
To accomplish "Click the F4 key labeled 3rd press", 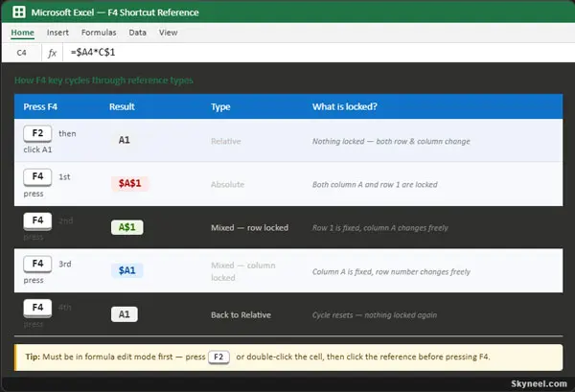I will (37, 264).
